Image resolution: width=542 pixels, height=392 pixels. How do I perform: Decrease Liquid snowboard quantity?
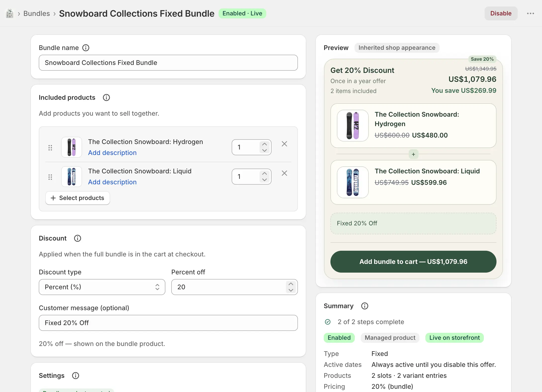pos(265,180)
